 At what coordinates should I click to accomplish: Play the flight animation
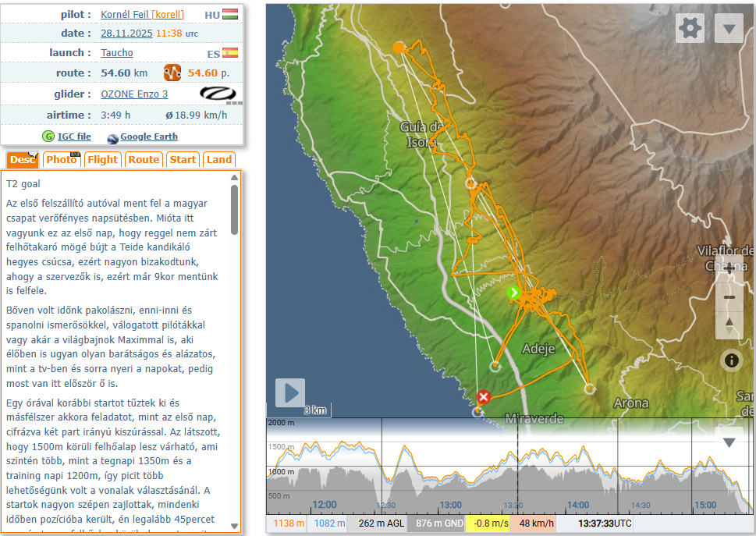pos(289,392)
